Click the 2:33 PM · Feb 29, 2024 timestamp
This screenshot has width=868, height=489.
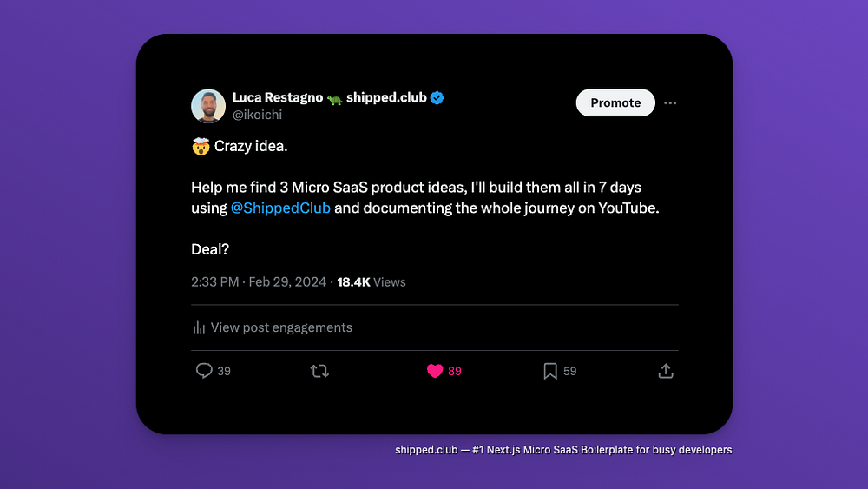[259, 282]
